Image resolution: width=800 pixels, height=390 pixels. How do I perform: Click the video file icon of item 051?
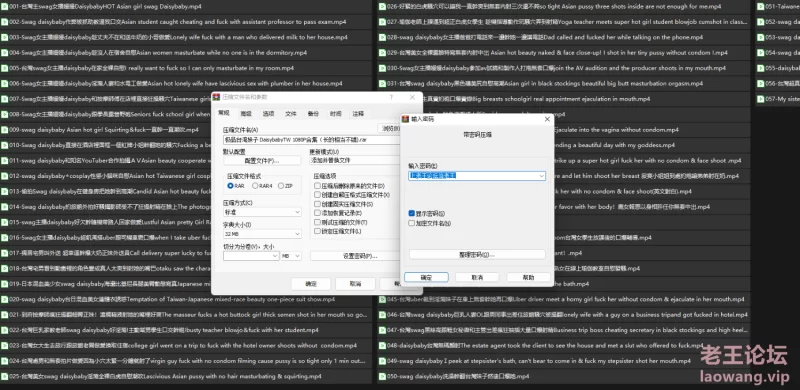click(x=760, y=7)
